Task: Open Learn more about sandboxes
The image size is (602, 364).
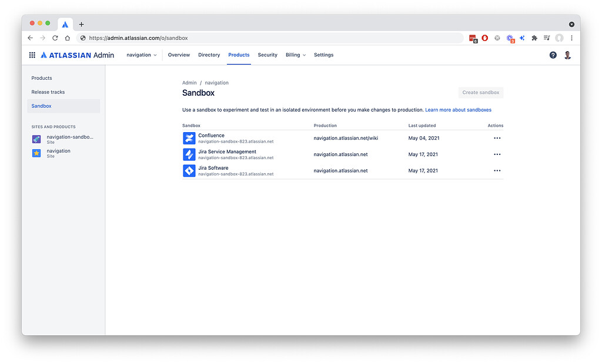Action: (458, 109)
